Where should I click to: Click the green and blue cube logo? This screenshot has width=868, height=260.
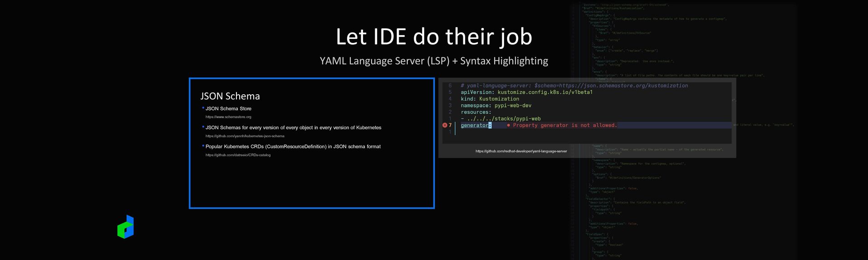click(126, 227)
